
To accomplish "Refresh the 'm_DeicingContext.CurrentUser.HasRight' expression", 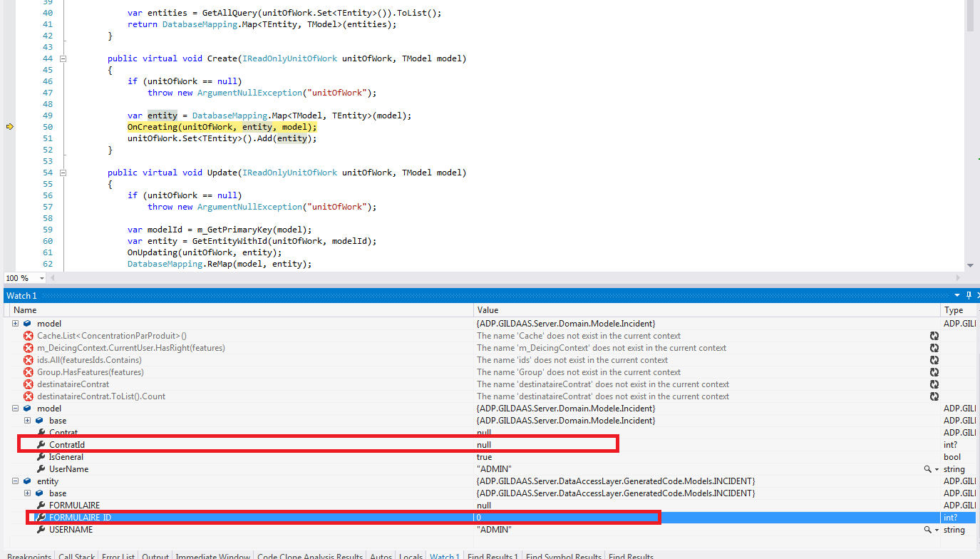I will click(x=934, y=347).
